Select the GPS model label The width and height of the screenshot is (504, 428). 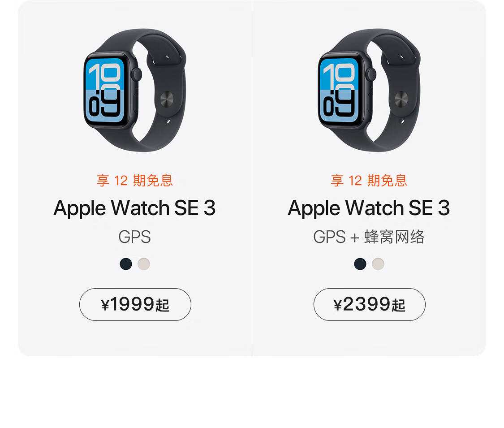tap(135, 237)
